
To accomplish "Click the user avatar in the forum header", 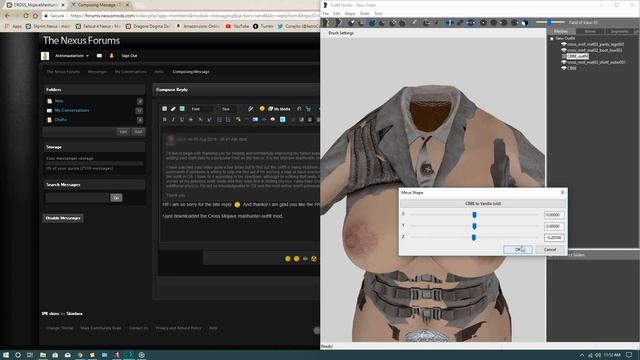I will click(x=45, y=56).
